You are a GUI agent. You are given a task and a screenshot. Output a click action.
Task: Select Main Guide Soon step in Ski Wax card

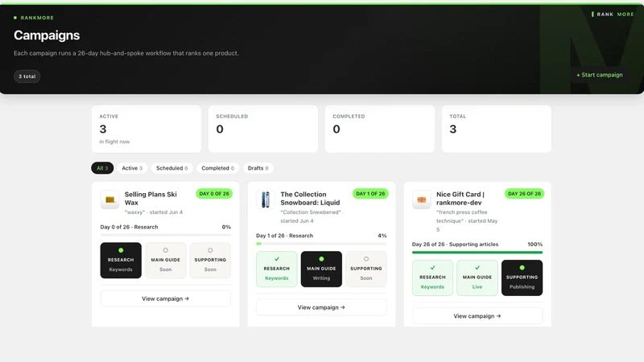click(x=166, y=260)
